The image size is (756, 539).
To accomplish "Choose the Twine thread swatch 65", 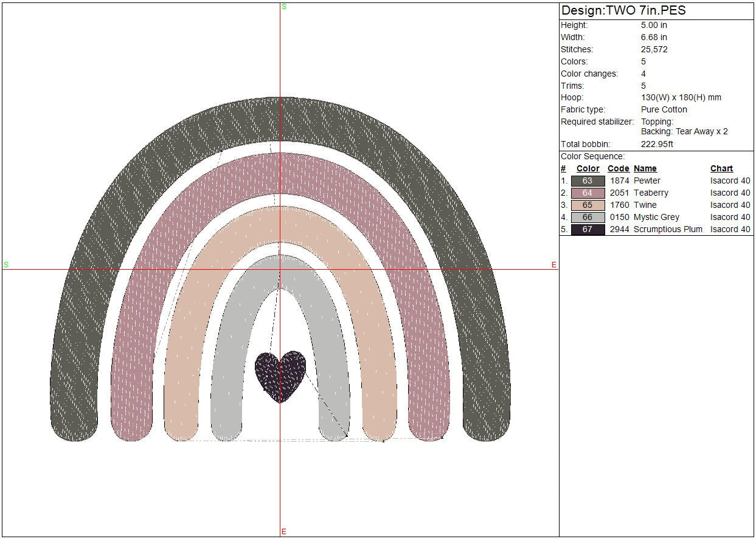I will tap(588, 205).
